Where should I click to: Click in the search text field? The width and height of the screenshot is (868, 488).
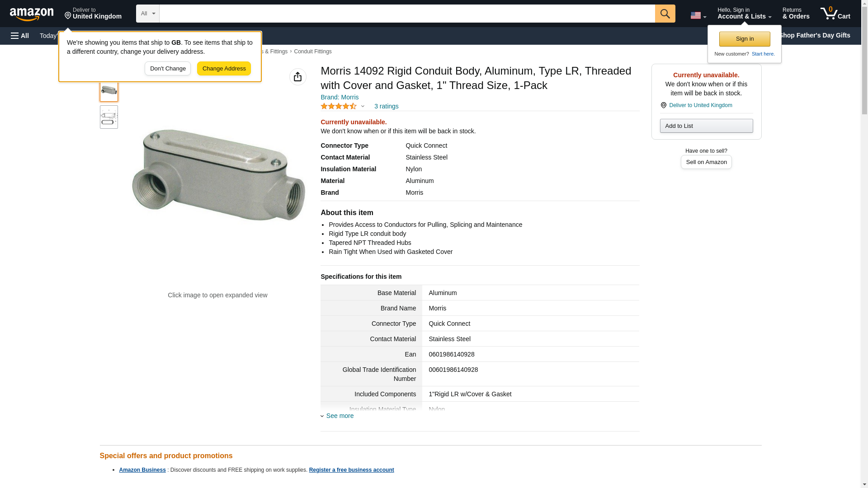point(407,14)
